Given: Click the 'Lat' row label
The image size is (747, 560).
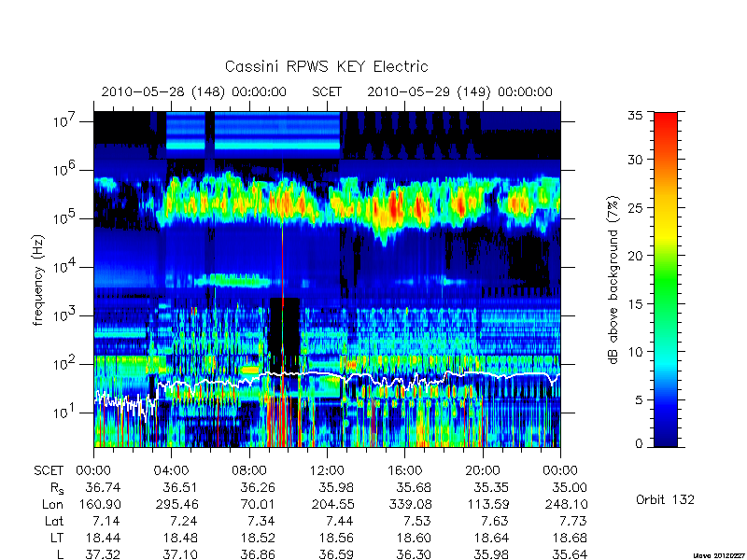Looking at the screenshot, I should pos(54,521).
